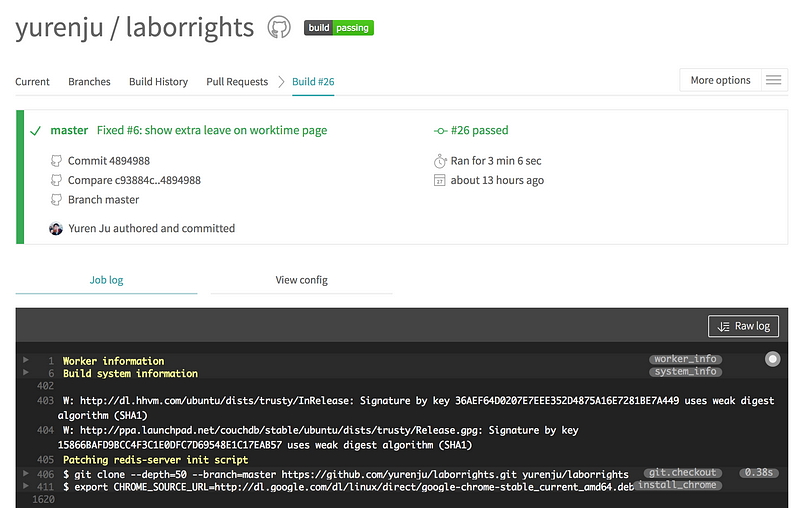This screenshot has width=800, height=508.
Task: Switch to the Build History tab
Action: [158, 82]
